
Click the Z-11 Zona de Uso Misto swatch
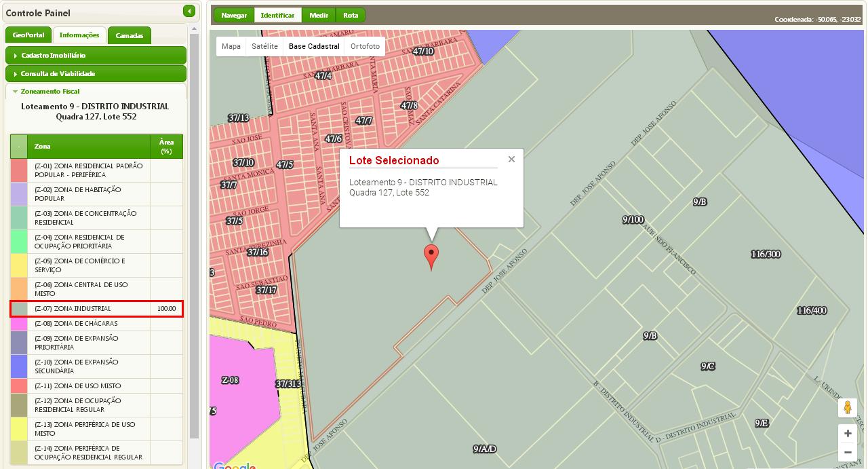(x=19, y=386)
